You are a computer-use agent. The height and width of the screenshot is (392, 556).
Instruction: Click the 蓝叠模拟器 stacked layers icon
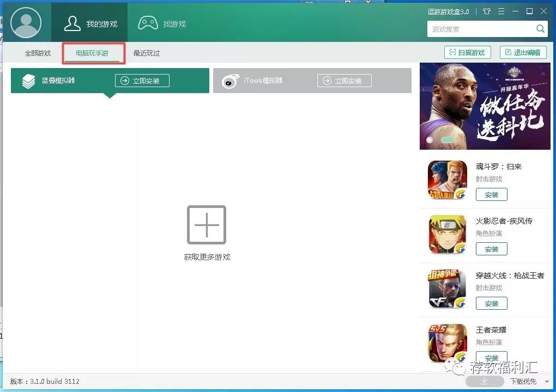coord(28,81)
